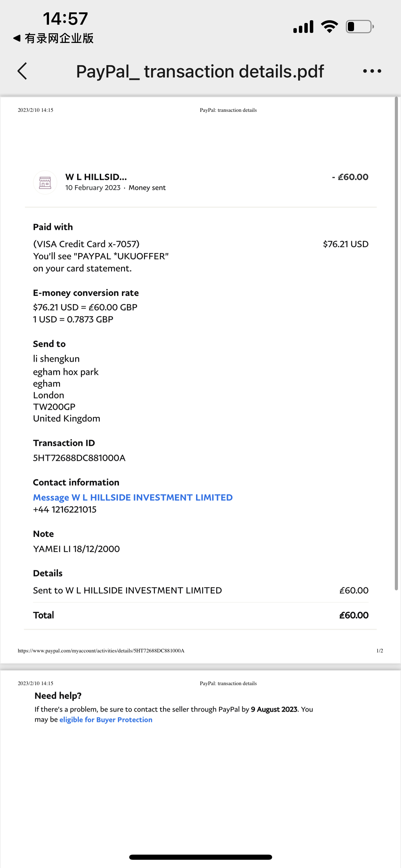The width and height of the screenshot is (401, 868).
Task: Tap the merchant storefront icon
Action: click(x=45, y=182)
